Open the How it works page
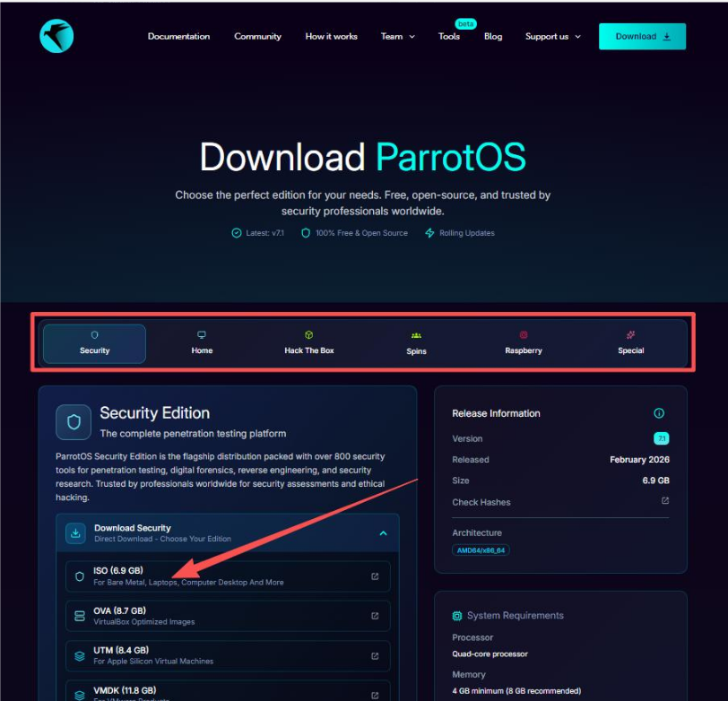This screenshot has height=701, width=728. (x=331, y=36)
